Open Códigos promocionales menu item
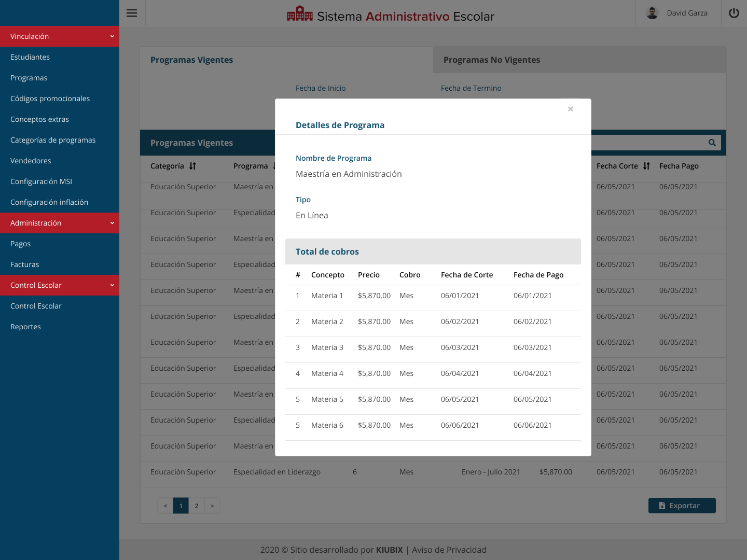Screen dimensions: 747x560 point(50,99)
